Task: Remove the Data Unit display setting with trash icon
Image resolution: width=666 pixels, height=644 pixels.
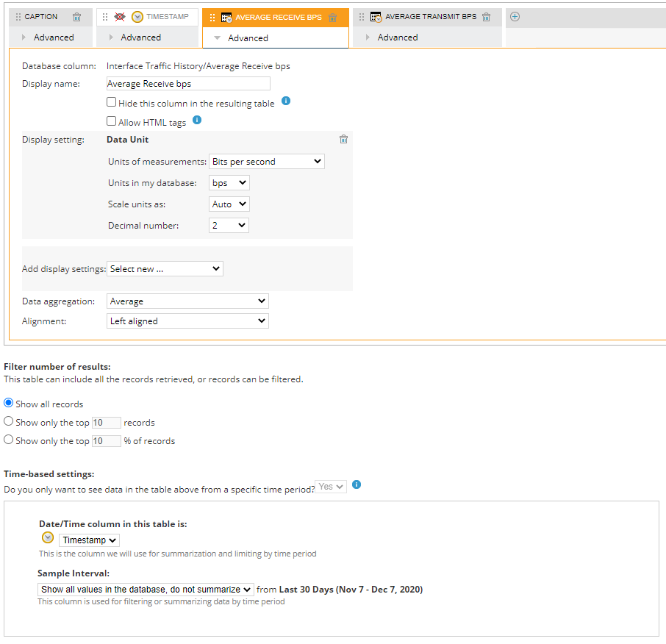Action: point(343,139)
